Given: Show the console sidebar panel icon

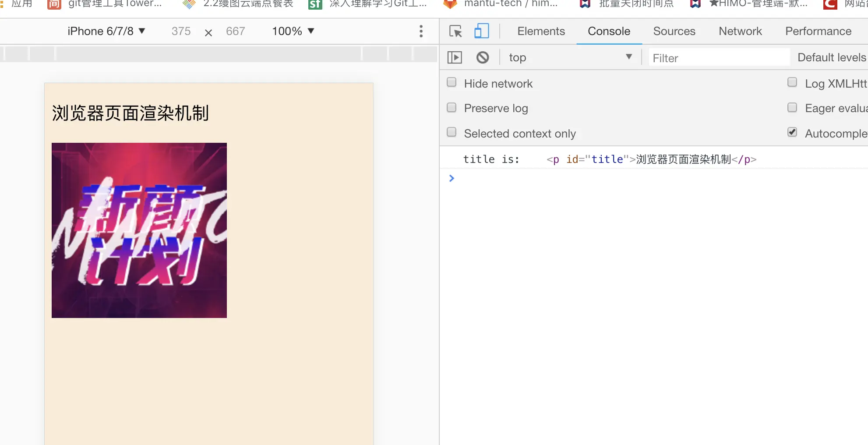Looking at the screenshot, I should (455, 57).
